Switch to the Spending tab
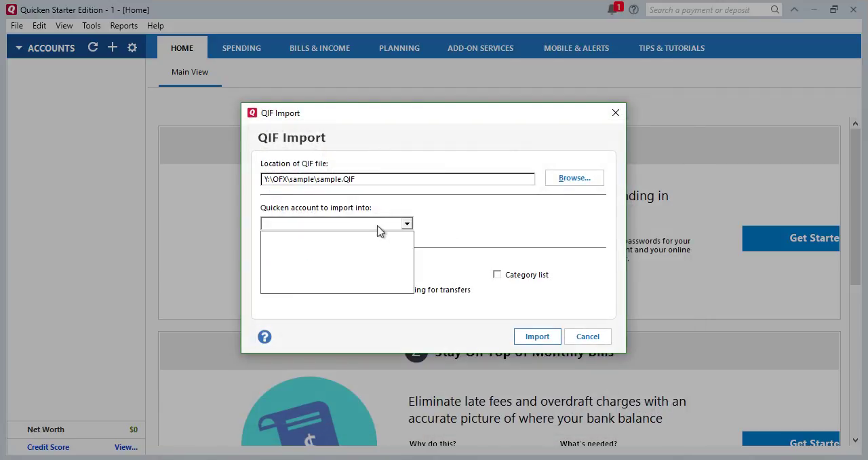The width and height of the screenshot is (868, 460). [x=241, y=48]
